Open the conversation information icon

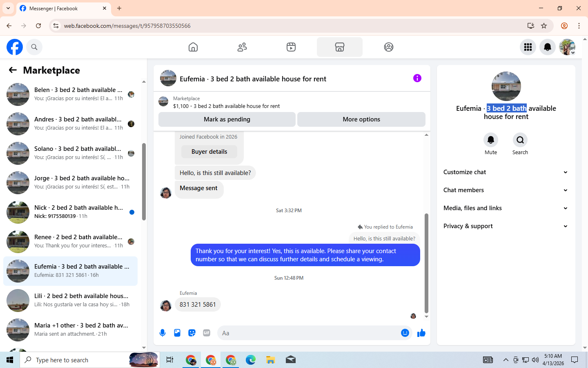tap(417, 78)
